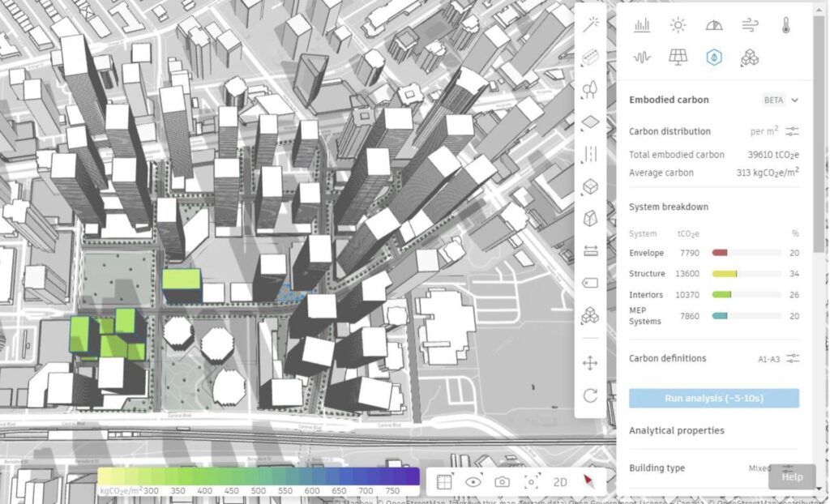
Task: Select the magic wand tool
Action: 590,23
